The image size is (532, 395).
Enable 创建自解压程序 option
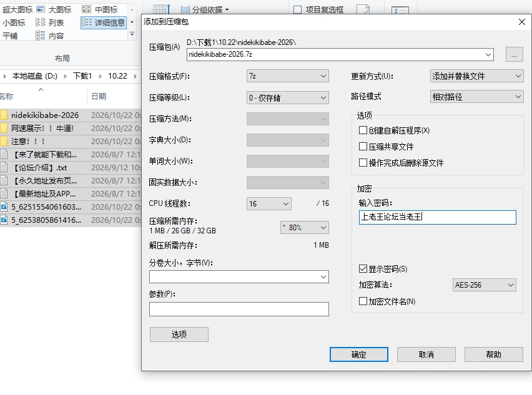[363, 130]
